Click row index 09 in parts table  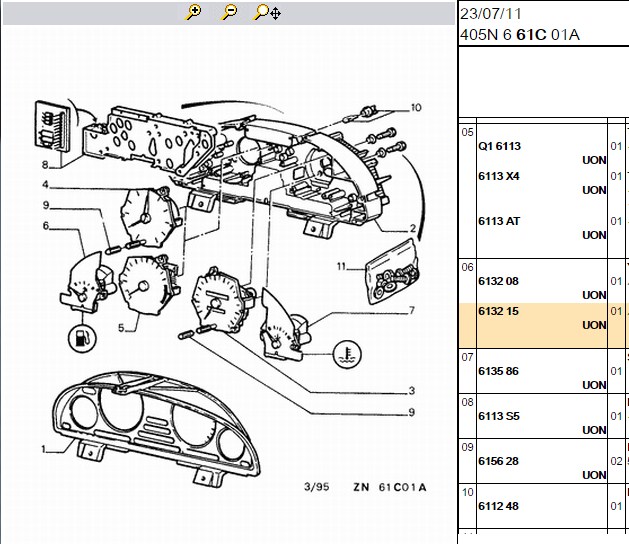[x=467, y=447]
